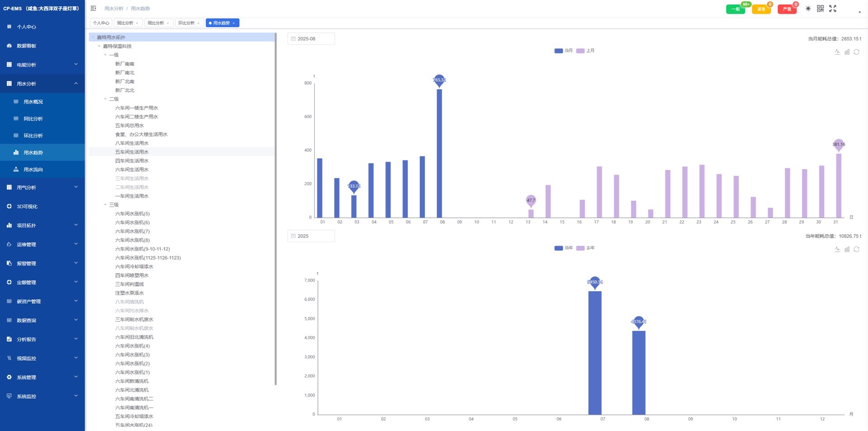This screenshot has height=431, width=868.
Task: Collapse the sidebar with the hamburger icon
Action: click(x=93, y=8)
